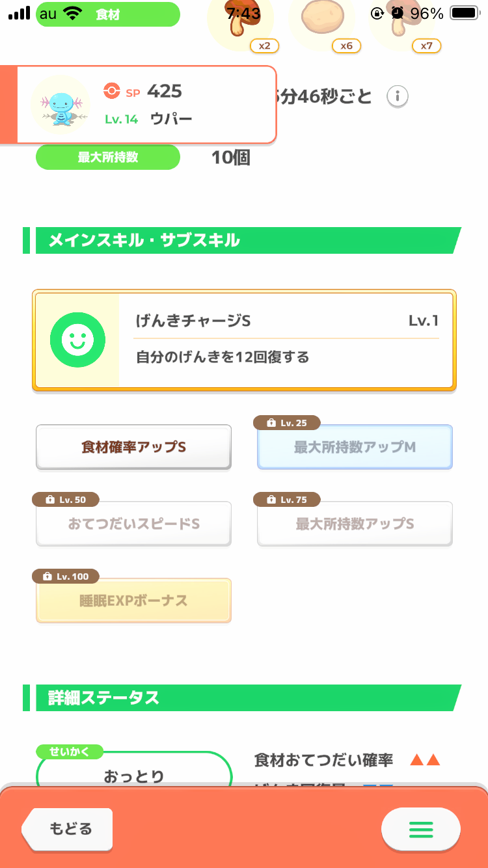This screenshot has width=488, height=868.
Task: Tap the info icon beside the help interval
Action: pyautogui.click(x=397, y=97)
